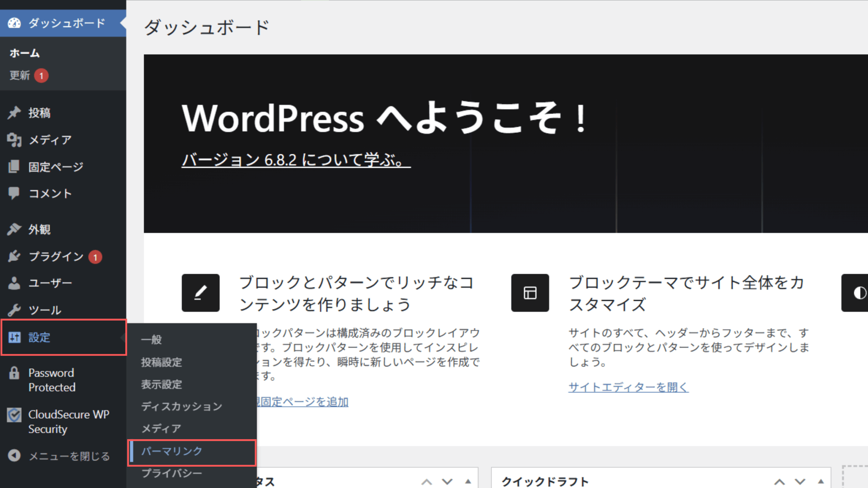Image resolution: width=868 pixels, height=488 pixels.
Task: Click the クイックドラフト widget title
Action: [x=545, y=482]
